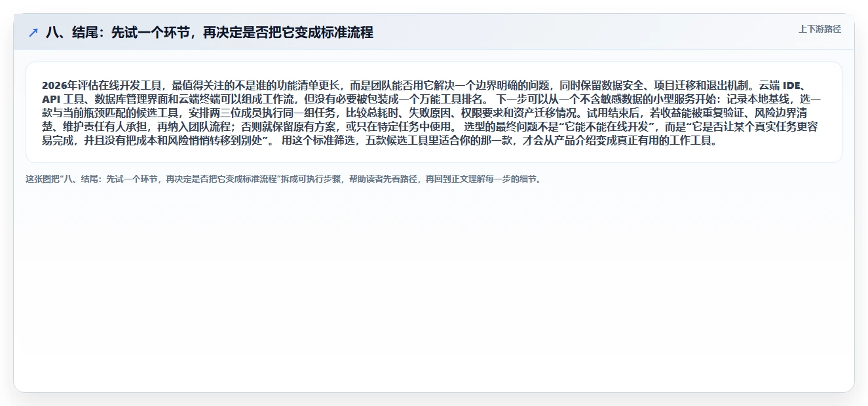Image resolution: width=868 pixels, height=406 pixels.
Task: Click the arrow icon beside the section title
Action: 33,33
